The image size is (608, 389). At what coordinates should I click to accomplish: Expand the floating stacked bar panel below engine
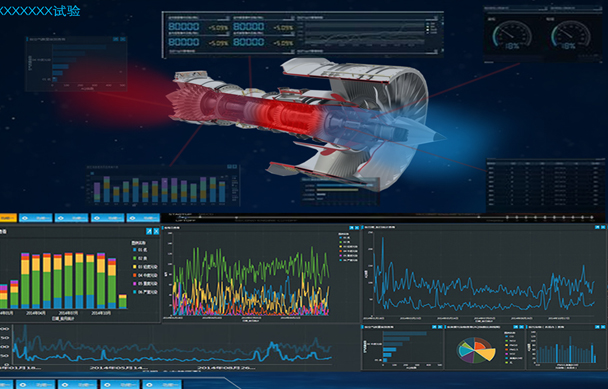click(229, 166)
